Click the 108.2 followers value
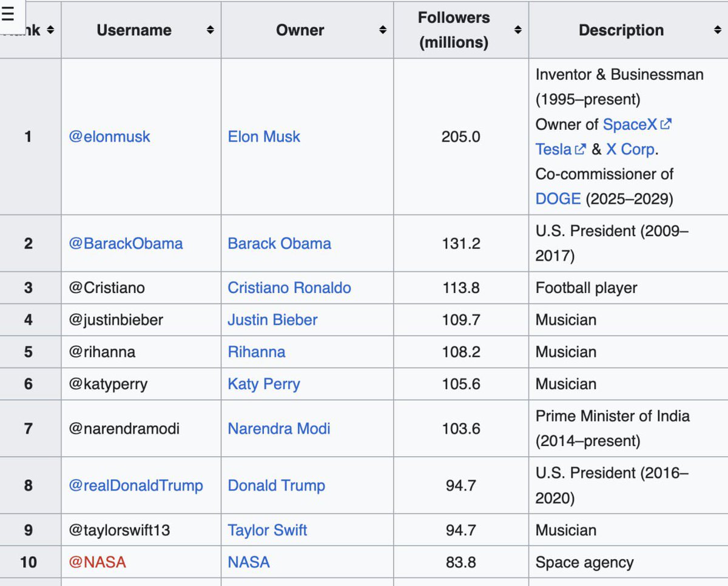Image resolution: width=728 pixels, height=586 pixels. coord(460,352)
